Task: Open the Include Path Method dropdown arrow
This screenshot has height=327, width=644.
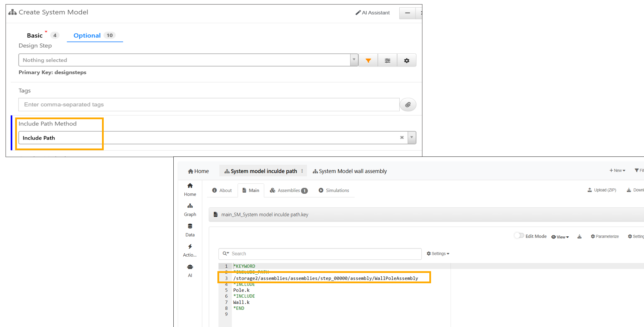Action: [x=412, y=137]
